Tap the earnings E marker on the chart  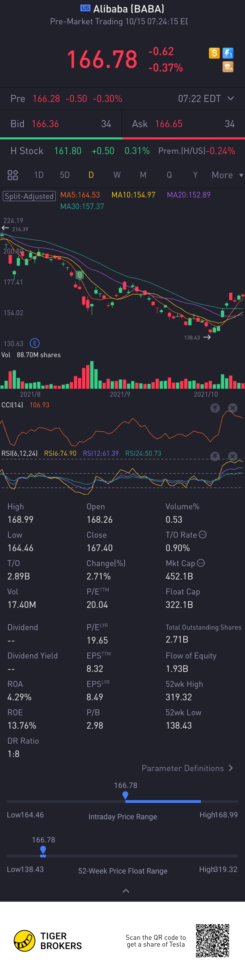pyautogui.click(x=34, y=343)
